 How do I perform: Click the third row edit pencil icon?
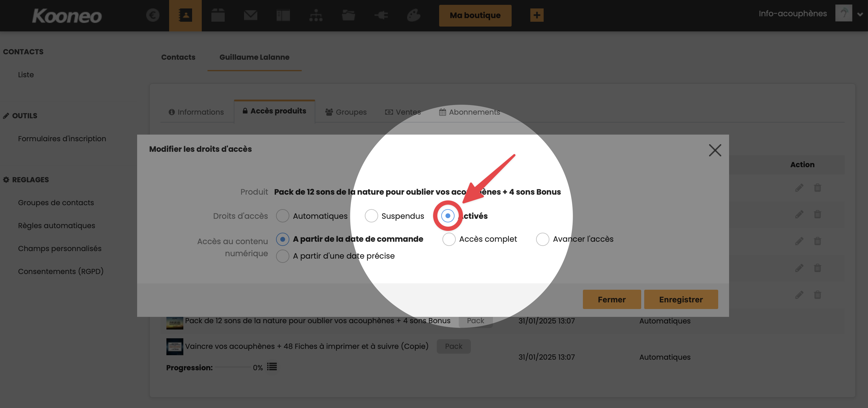799,241
